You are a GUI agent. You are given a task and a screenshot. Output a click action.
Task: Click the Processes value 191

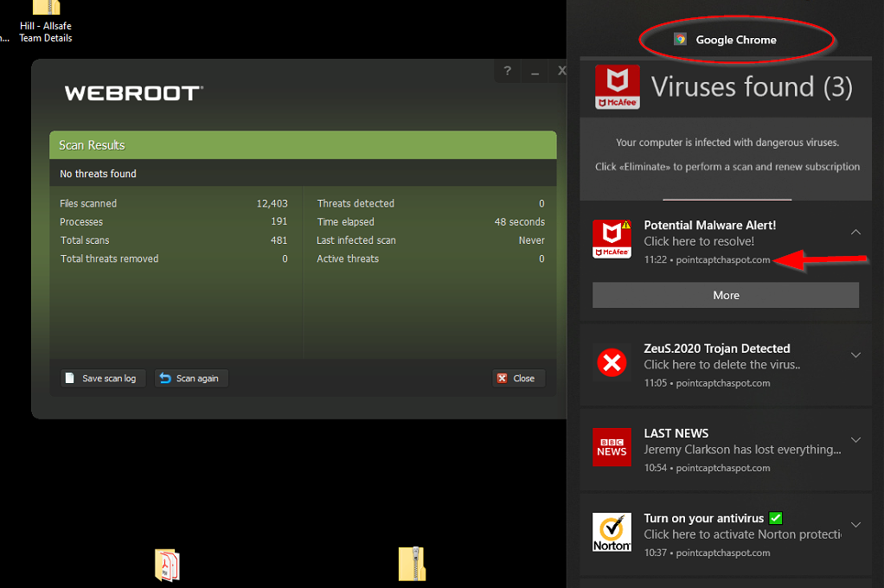[279, 221]
